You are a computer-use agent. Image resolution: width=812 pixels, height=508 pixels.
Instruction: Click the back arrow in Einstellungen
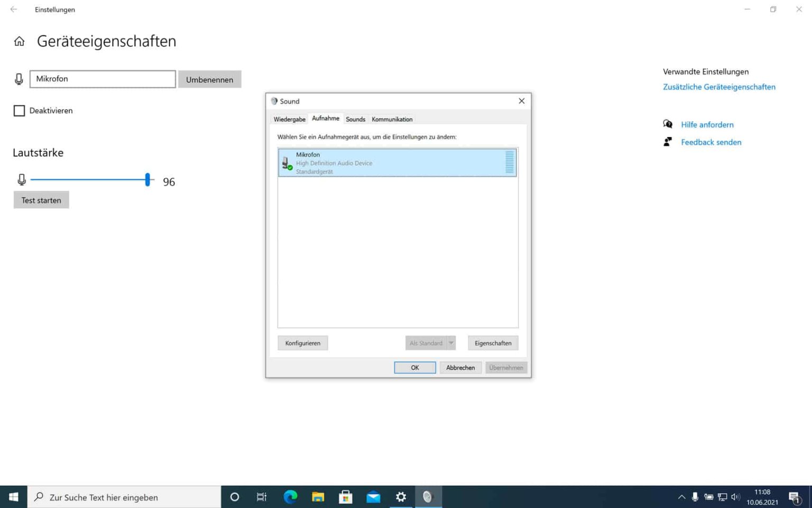tap(13, 9)
